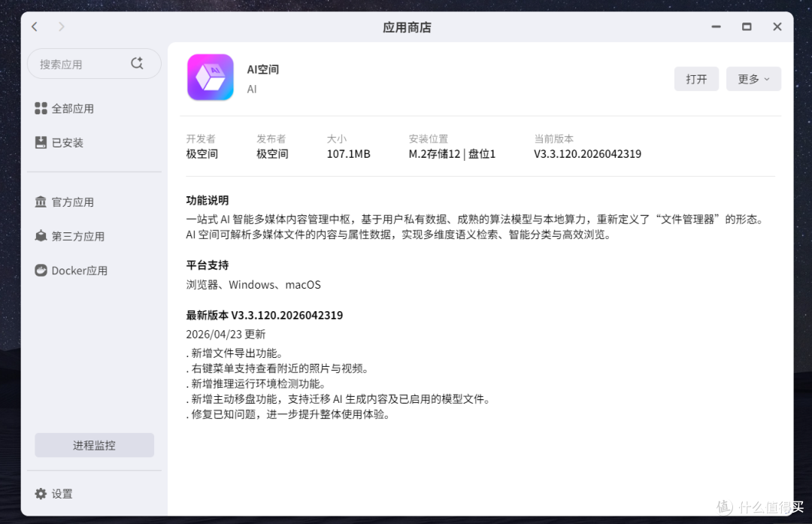Open 全部应用 in the sidebar

(65, 108)
